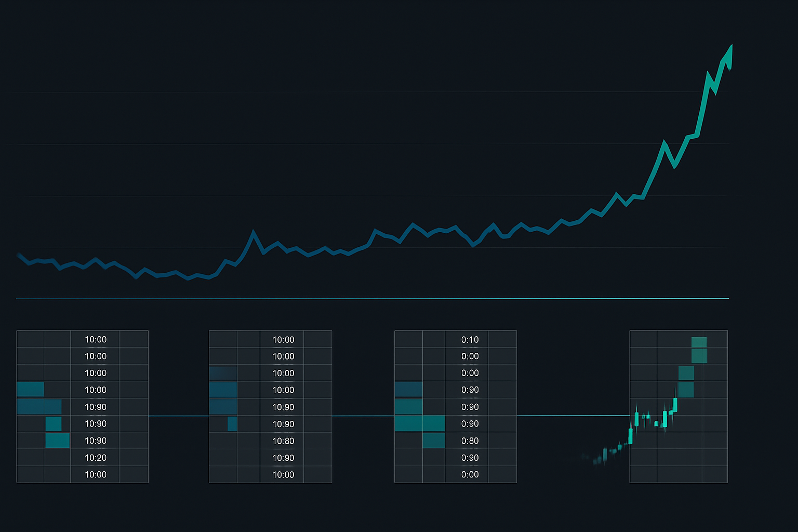The width and height of the screenshot is (798, 532).
Task: Select the "10:80" cell in the second table
Action: point(283,441)
